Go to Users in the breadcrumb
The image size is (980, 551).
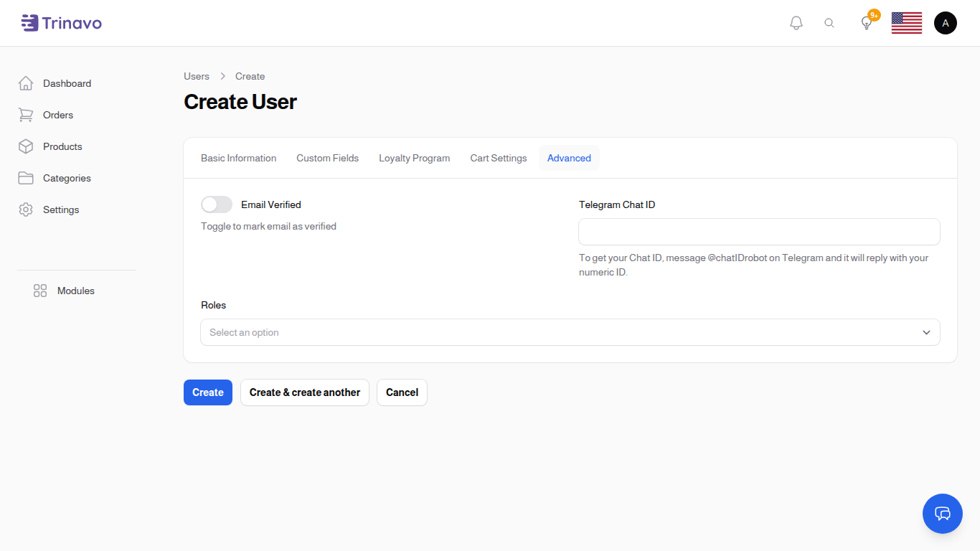197,76
